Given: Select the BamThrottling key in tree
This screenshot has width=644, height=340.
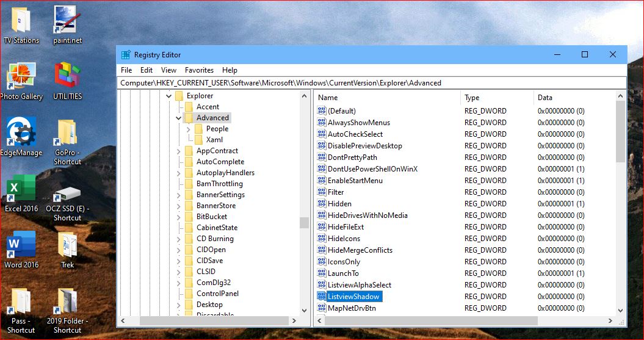Looking at the screenshot, I should point(219,184).
